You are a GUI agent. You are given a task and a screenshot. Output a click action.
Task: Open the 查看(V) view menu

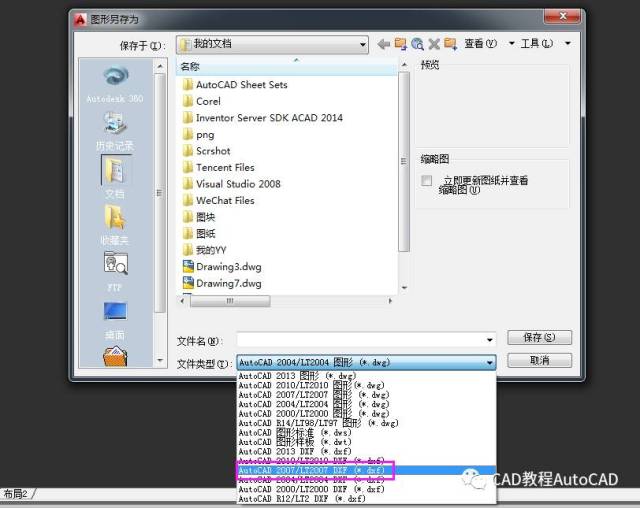point(489,43)
